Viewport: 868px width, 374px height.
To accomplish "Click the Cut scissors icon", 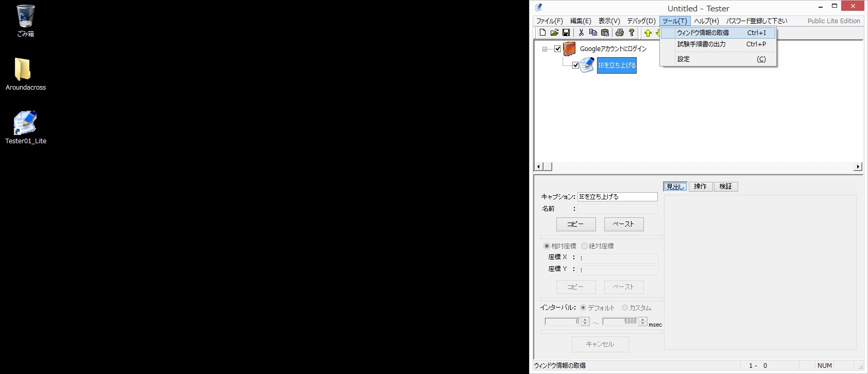I will pyautogui.click(x=581, y=32).
